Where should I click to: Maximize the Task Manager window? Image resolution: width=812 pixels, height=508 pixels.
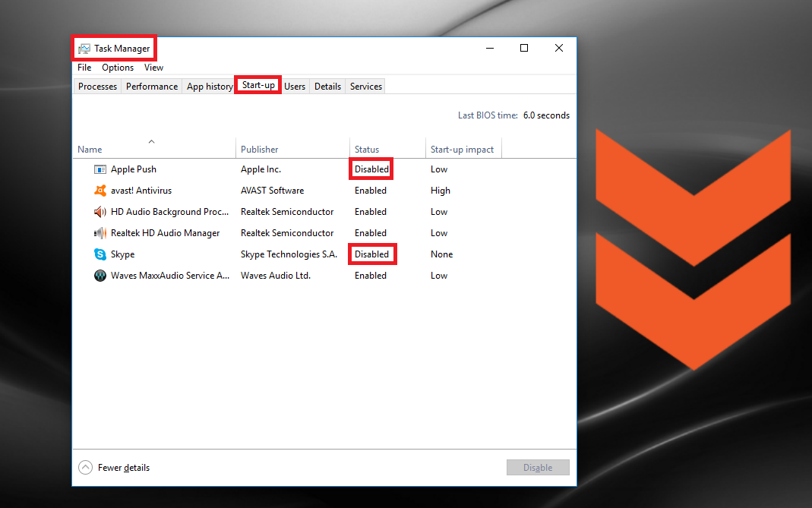(524, 48)
